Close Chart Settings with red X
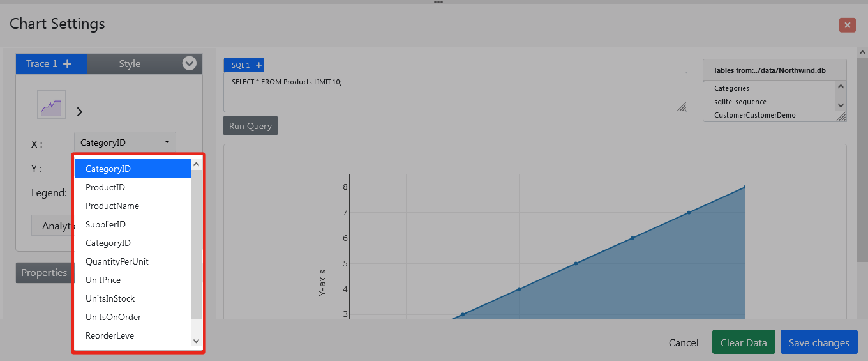This screenshot has width=868, height=361. point(847,25)
